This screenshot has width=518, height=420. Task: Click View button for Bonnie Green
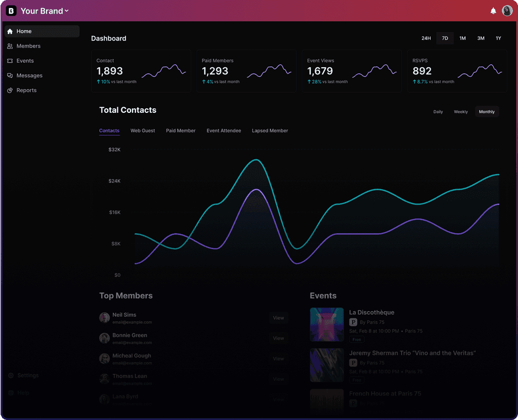(x=279, y=339)
